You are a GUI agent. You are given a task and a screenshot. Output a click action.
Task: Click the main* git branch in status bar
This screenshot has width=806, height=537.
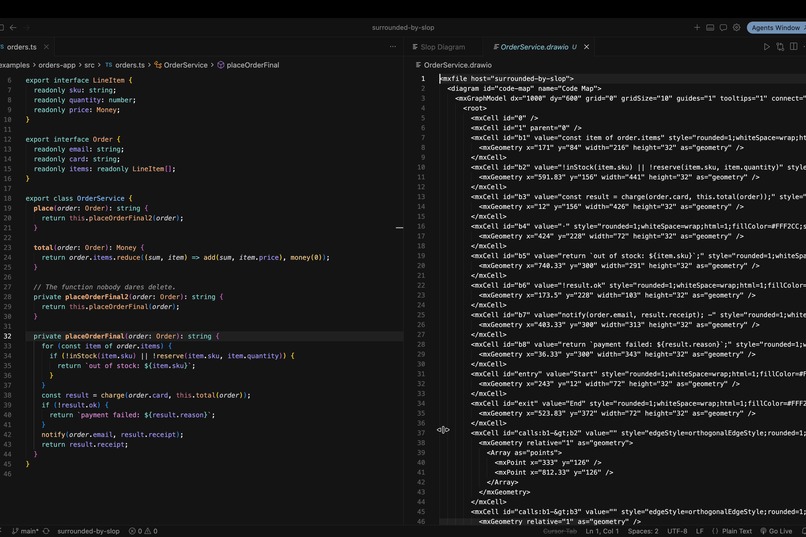click(25, 531)
